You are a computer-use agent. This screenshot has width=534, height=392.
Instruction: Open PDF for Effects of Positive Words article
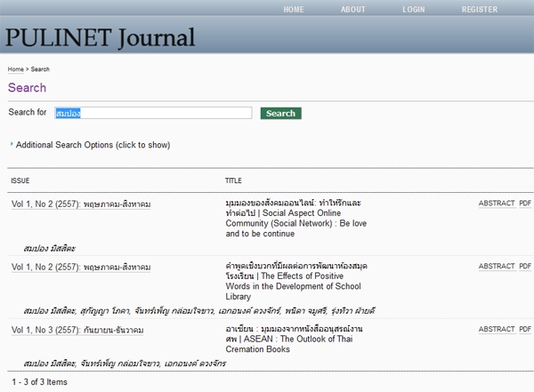click(525, 266)
